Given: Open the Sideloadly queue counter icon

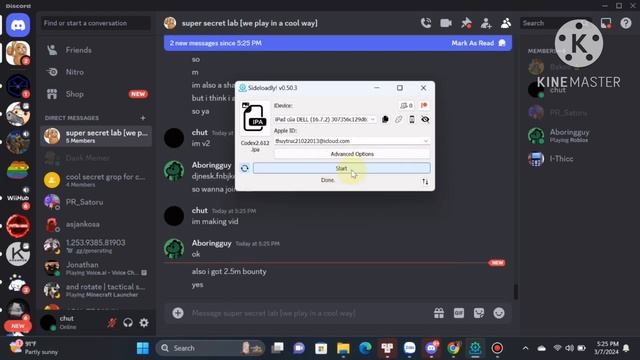Looking at the screenshot, I should [406, 105].
